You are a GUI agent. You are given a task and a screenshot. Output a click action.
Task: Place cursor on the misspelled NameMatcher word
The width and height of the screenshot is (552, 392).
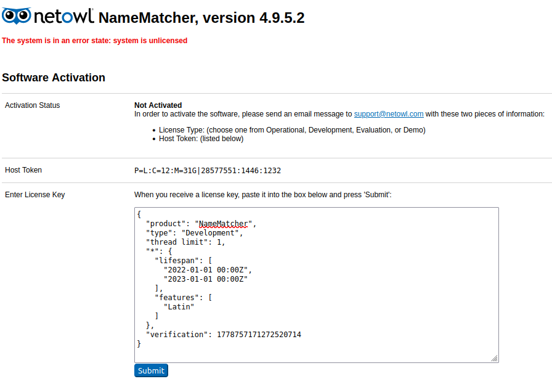[223, 224]
